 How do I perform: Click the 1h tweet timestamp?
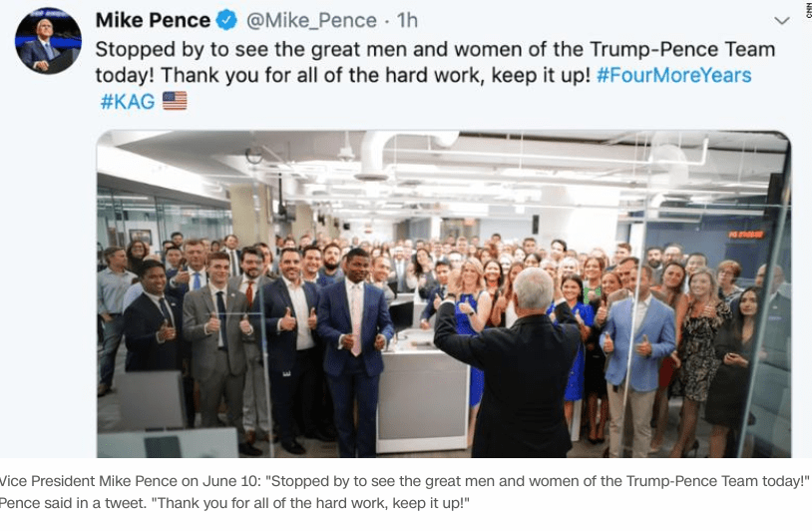pos(407,21)
